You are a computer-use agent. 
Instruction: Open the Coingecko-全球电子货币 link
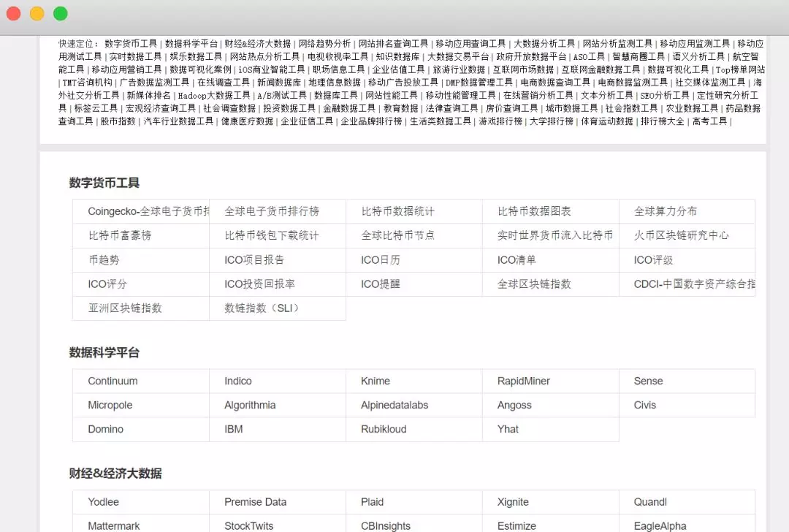click(x=148, y=211)
